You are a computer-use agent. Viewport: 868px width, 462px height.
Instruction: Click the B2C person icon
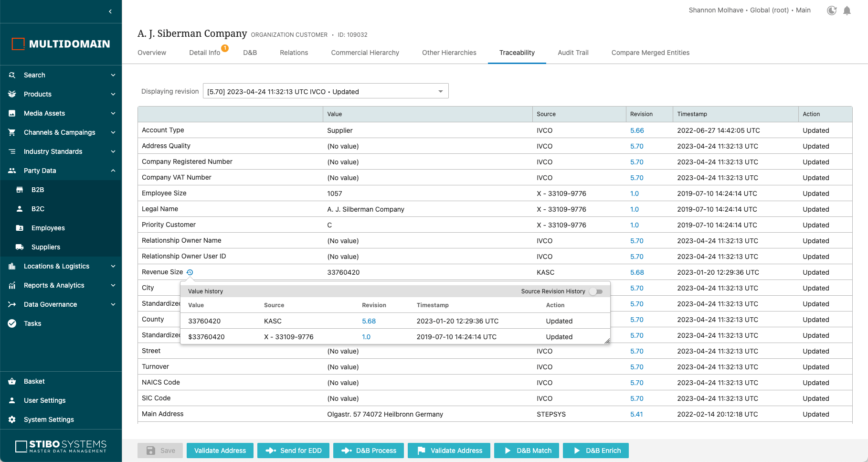pyautogui.click(x=20, y=209)
